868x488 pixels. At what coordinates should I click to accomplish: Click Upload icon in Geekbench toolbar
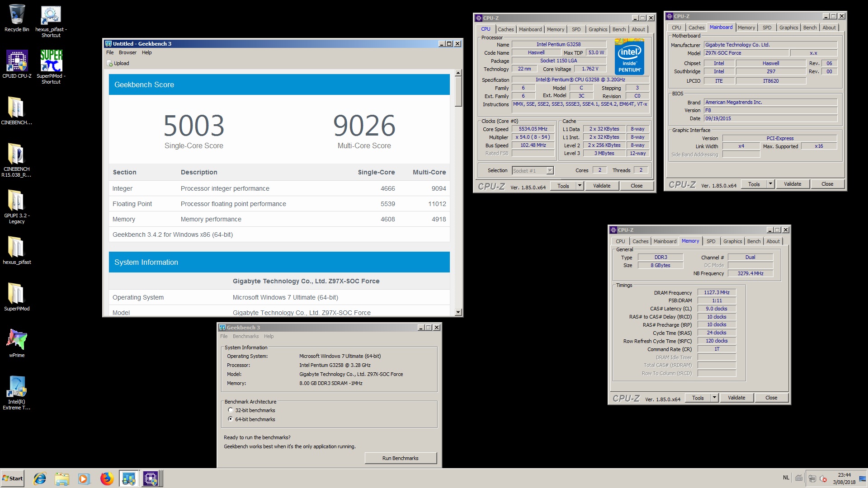click(x=118, y=63)
